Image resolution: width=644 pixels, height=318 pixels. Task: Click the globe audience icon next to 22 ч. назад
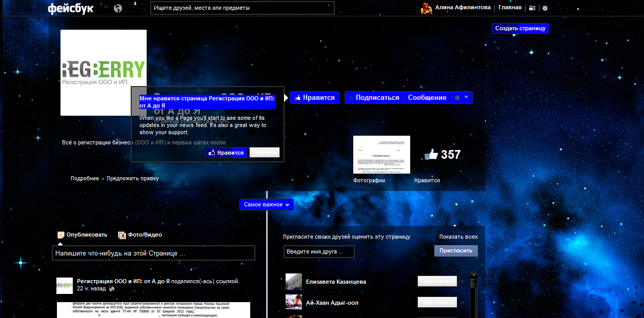point(112,289)
